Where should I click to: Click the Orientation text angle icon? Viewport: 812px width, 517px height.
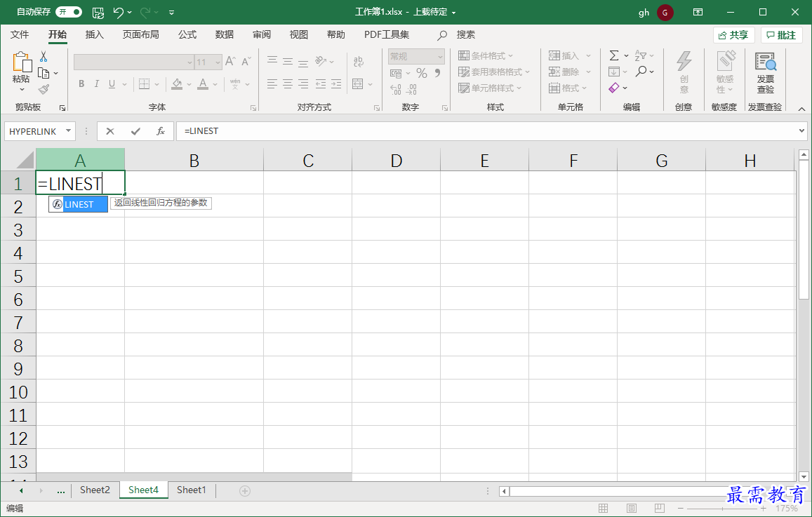321,61
